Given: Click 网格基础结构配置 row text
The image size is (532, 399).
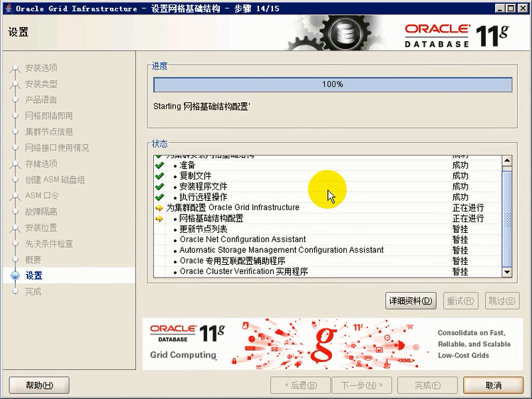Looking at the screenshot, I should pyautogui.click(x=211, y=219).
